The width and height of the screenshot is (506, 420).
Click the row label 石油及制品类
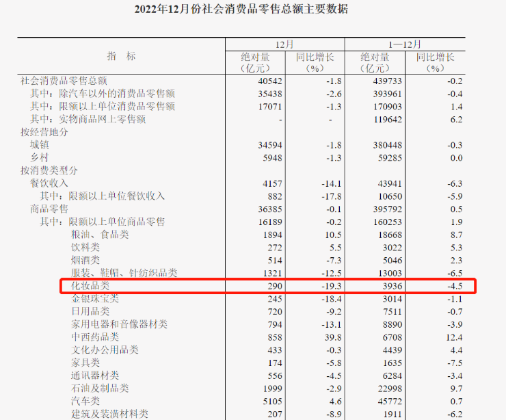[x=100, y=388]
